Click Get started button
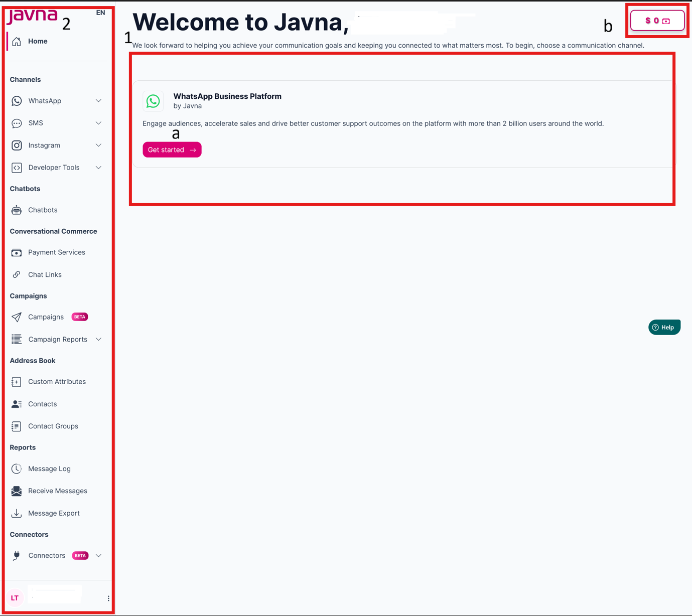Screen dimensions: 692x616 point(172,150)
